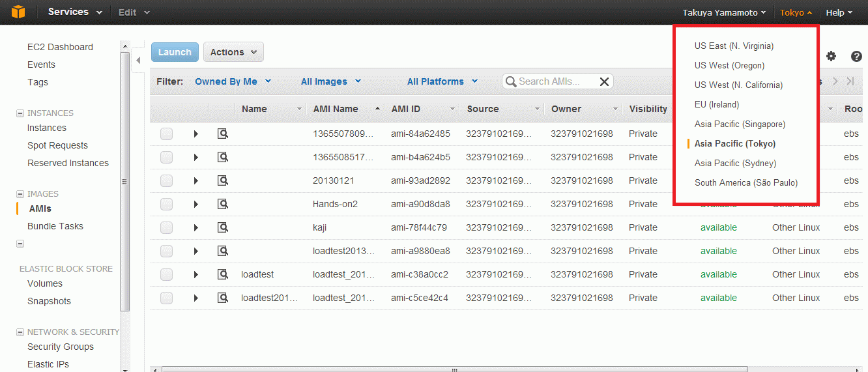Open All Platforms filter dropdown
The image size is (868, 372).
click(442, 81)
